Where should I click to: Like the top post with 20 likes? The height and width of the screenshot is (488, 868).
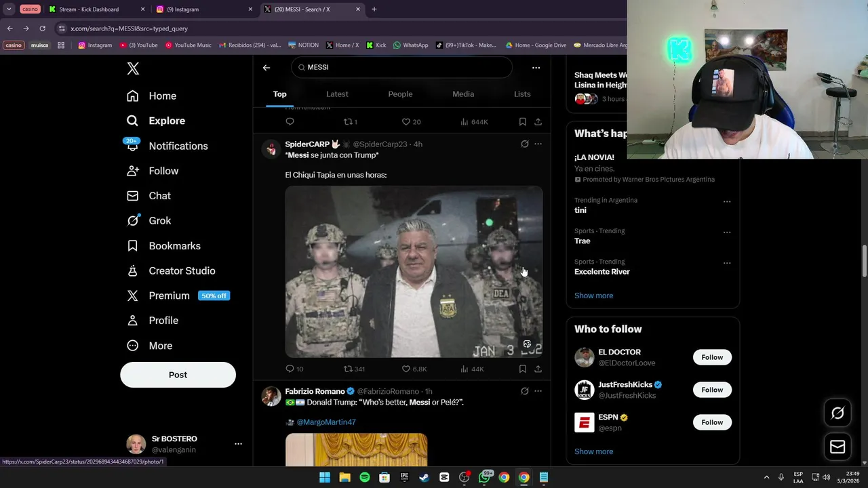click(x=411, y=122)
